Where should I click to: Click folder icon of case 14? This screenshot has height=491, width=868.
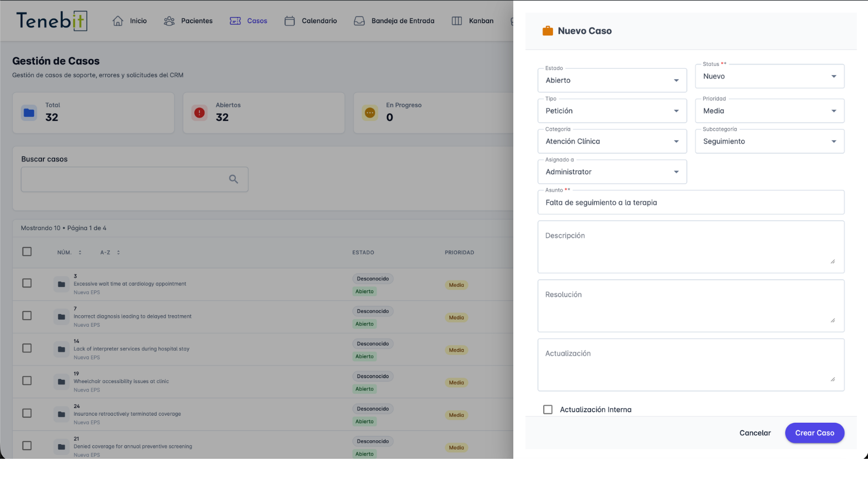pyautogui.click(x=61, y=349)
